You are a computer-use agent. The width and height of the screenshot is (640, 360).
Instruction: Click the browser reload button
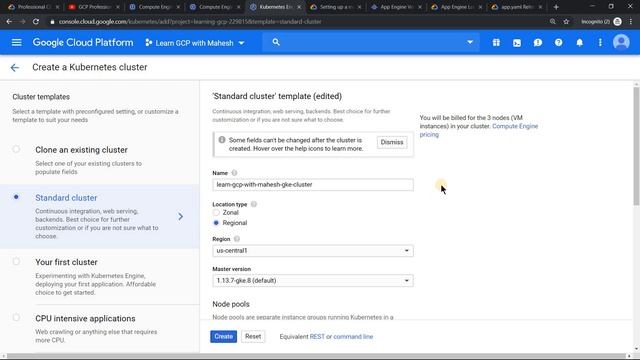(36, 22)
